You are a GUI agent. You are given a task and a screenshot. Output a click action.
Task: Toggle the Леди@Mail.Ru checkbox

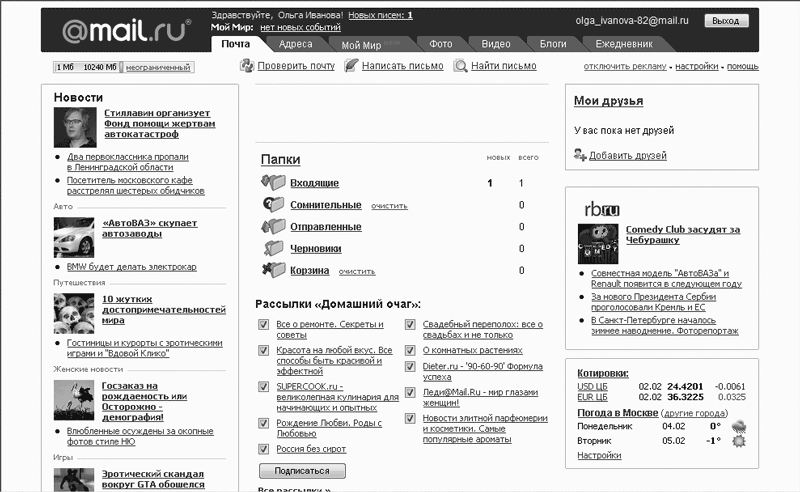pyautogui.click(x=410, y=392)
